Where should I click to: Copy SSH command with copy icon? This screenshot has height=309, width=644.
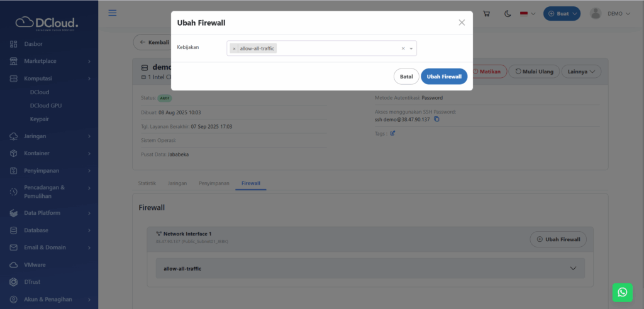point(436,119)
